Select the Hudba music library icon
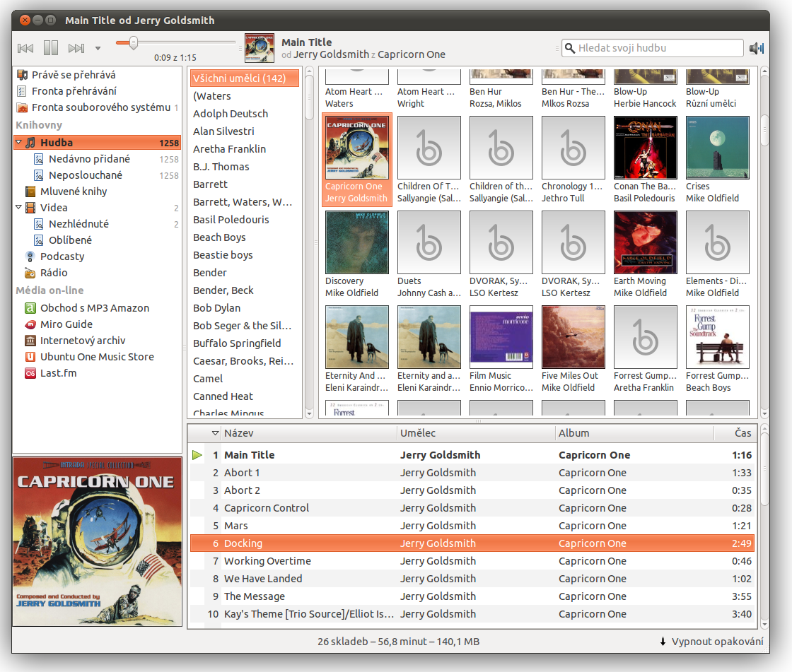Viewport: 792px width, 672px height. tap(31, 142)
